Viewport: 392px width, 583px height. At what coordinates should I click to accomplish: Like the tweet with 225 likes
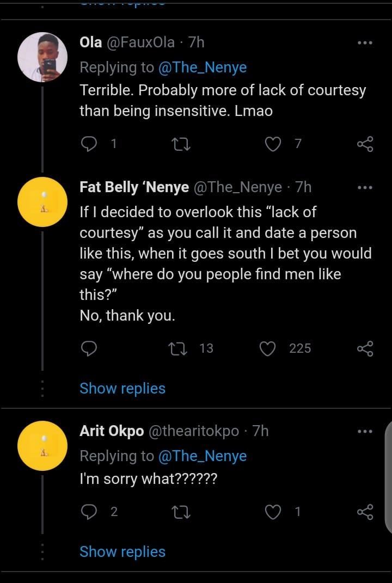pos(268,348)
